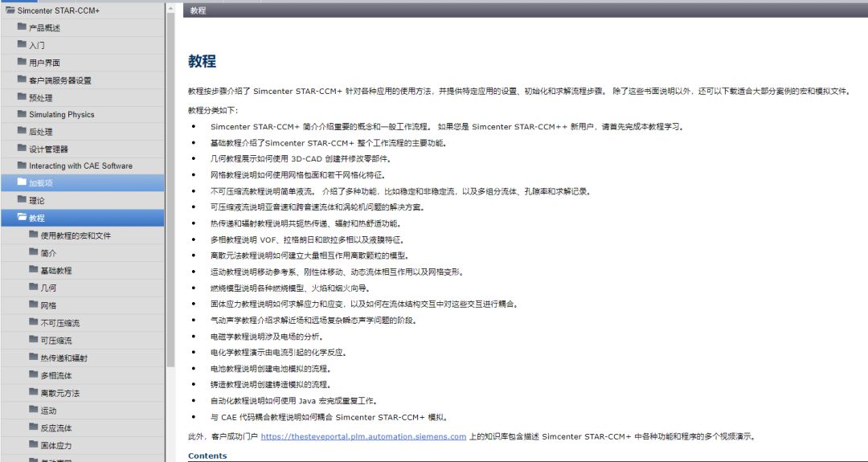Open the 固体应力 tutorials node
The image size is (868, 462).
coord(56,445)
